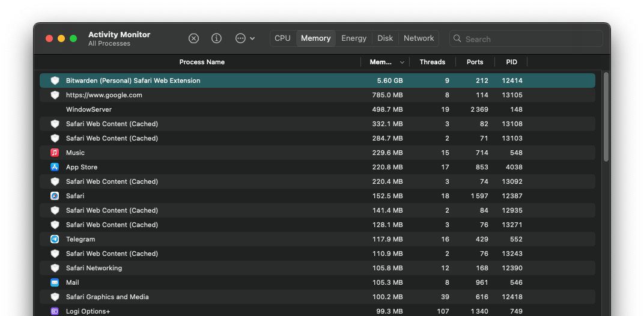Click the 2 369 ports value
The height and width of the screenshot is (316, 644).
479,109
